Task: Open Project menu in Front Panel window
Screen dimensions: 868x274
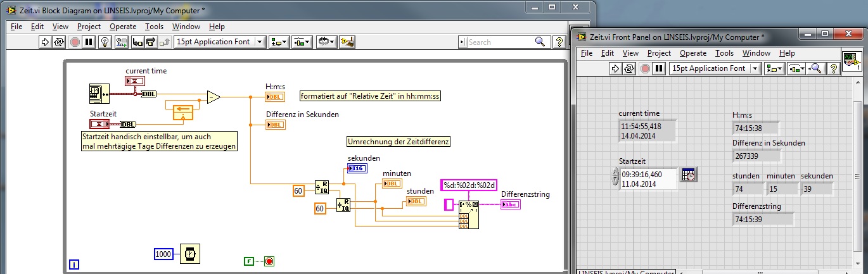Action: coord(659,53)
